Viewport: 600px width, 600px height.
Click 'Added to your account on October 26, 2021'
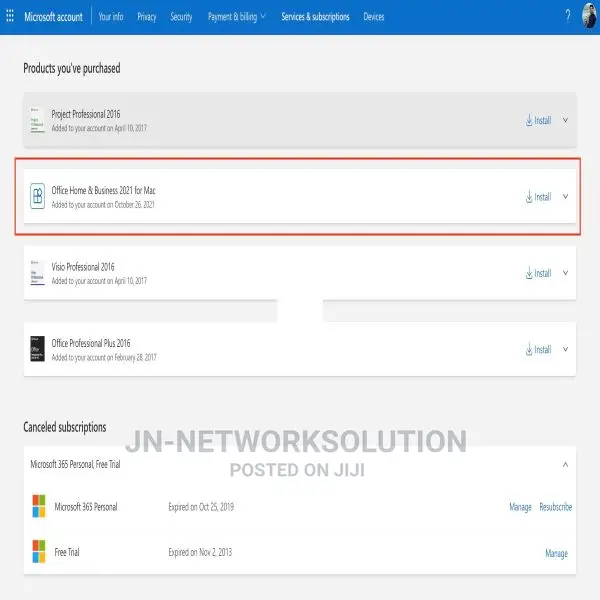click(103, 205)
